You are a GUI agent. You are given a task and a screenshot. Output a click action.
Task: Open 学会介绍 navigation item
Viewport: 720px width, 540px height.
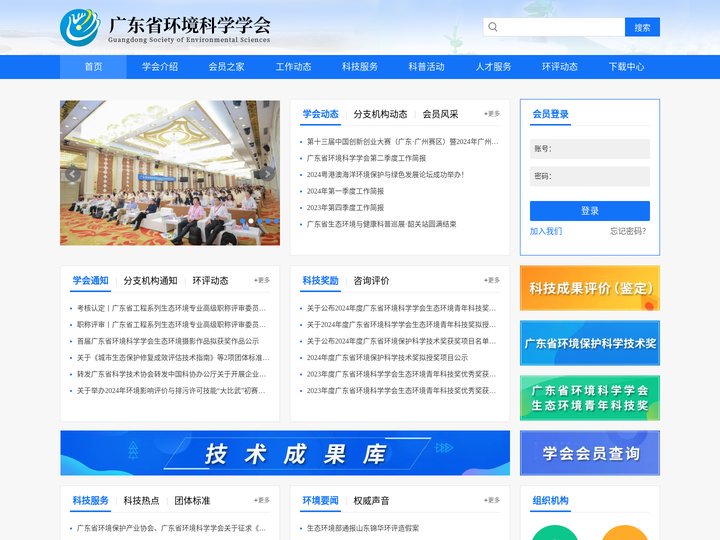tap(160, 67)
